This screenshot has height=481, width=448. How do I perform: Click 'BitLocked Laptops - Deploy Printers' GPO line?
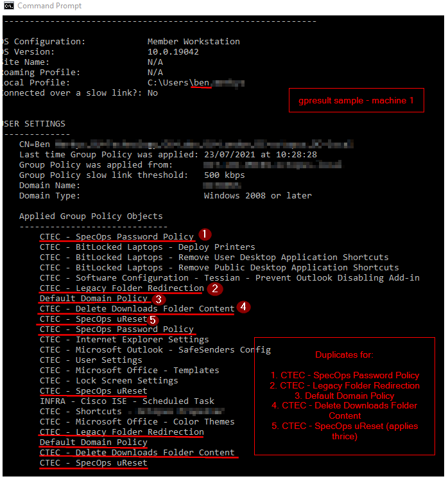[x=148, y=247]
